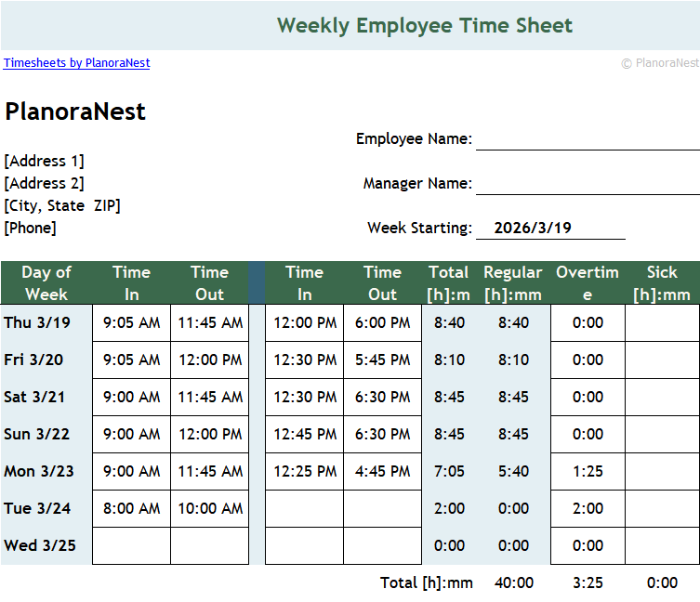Click Monday's Overtime value 1:25
The height and width of the screenshot is (602, 700).
[588, 471]
